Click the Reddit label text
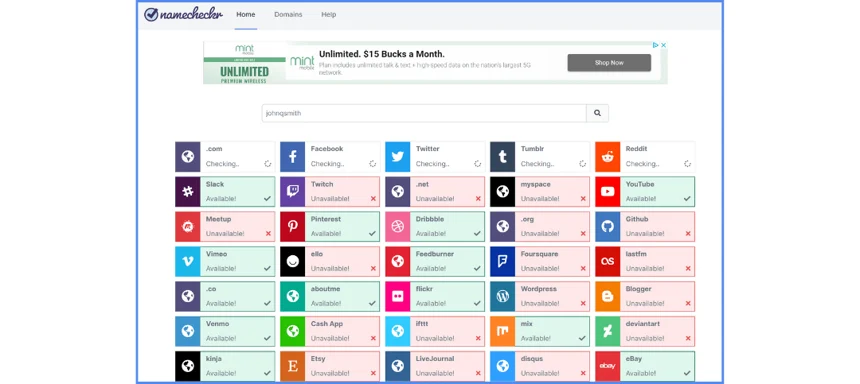This screenshot has width=860, height=384. [636, 149]
